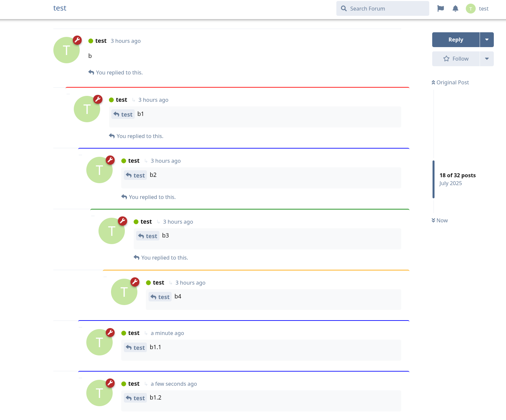This screenshot has width=506, height=420.
Task: Click the '3 hours ago' timestamp on post b1
Action: [x=153, y=100]
